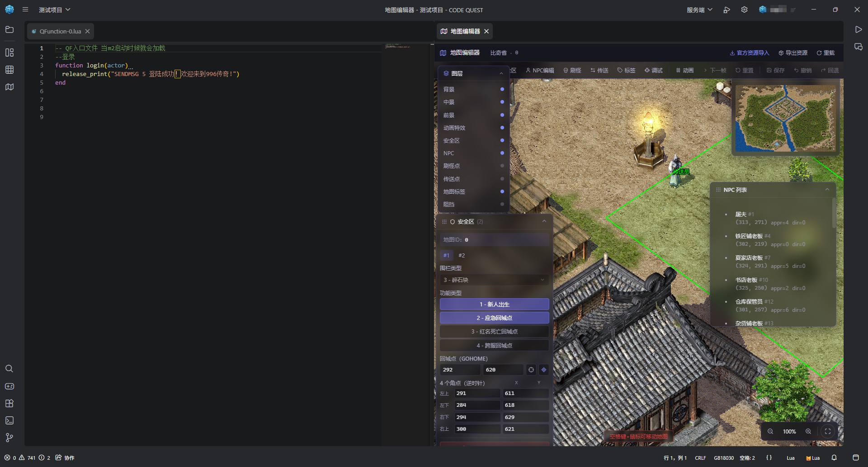Open the 测试项目 project dropdown
The height and width of the screenshot is (467, 868).
(54, 10)
